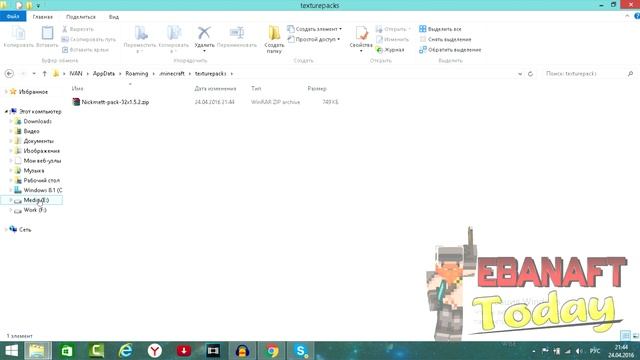640x360 pixels.
Task: Select Музыка folder in sidebar
Action: [34, 171]
